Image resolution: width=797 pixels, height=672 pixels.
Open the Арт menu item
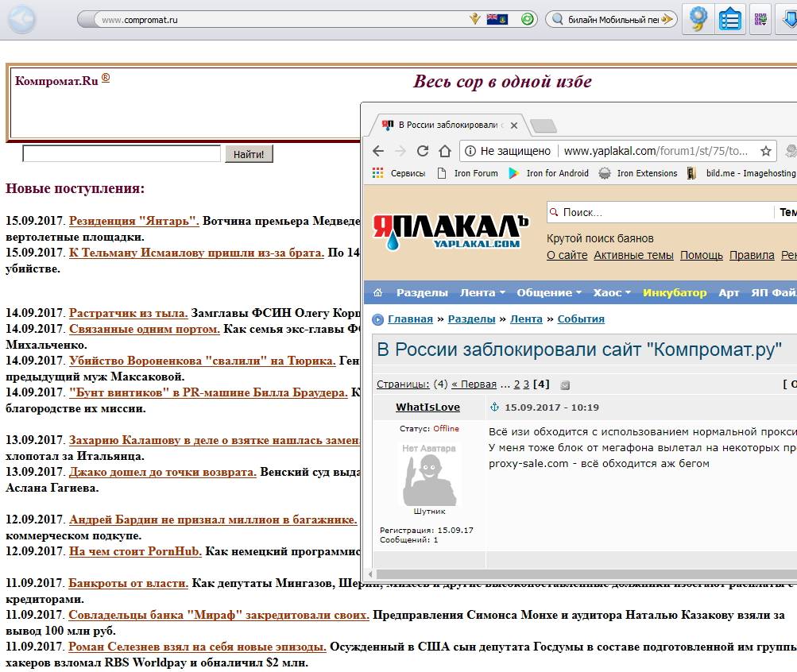click(729, 292)
